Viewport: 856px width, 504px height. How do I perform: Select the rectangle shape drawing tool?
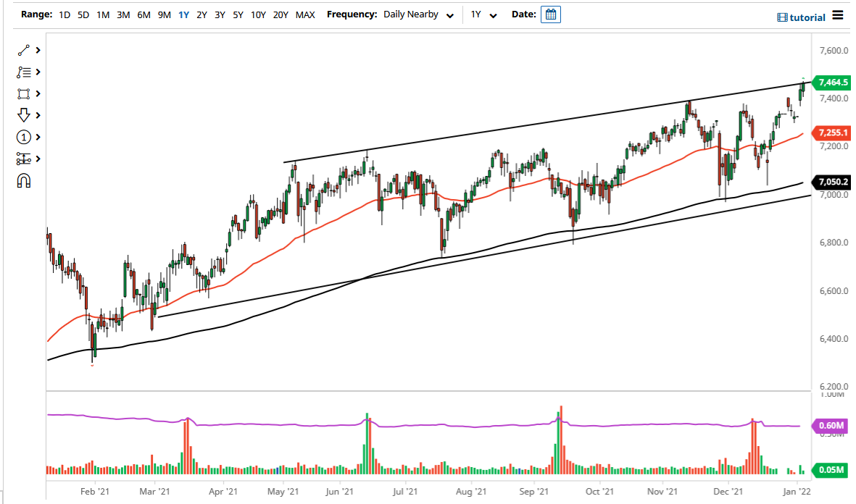22,93
